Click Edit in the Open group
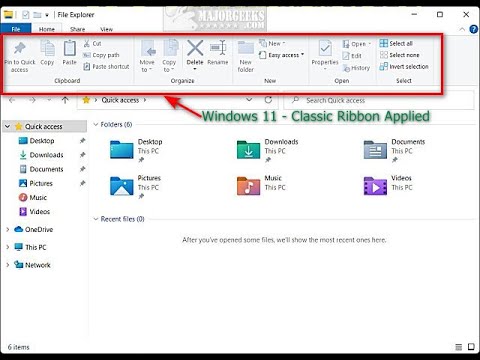 (352, 56)
